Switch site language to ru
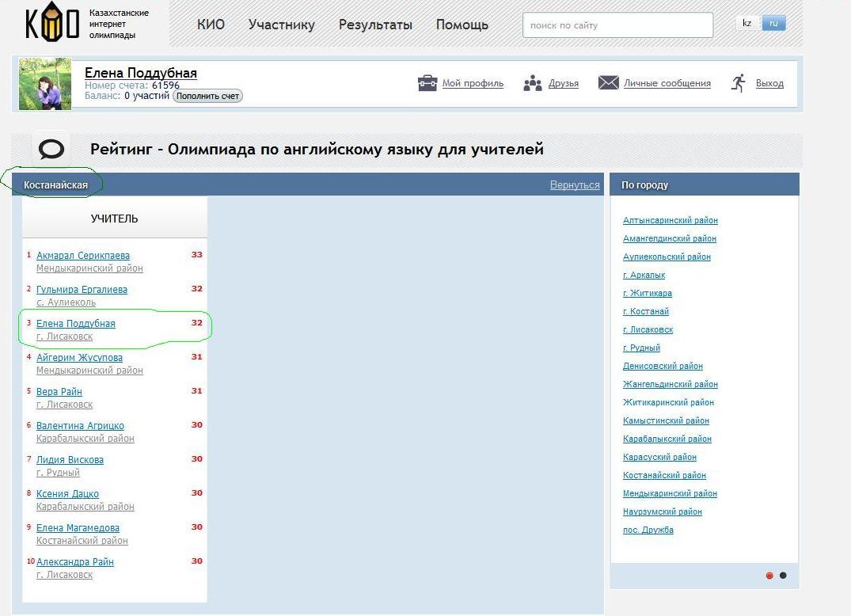 pos(773,23)
